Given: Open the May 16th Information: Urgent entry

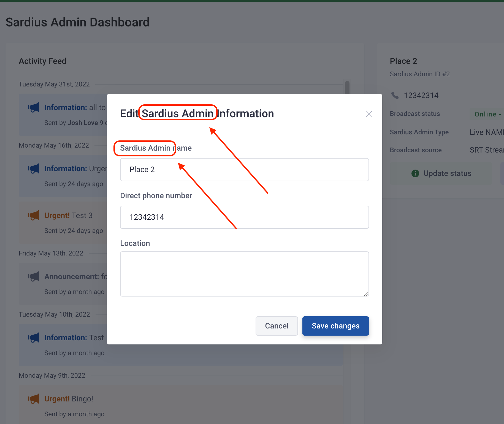Looking at the screenshot, I should [x=63, y=176].
